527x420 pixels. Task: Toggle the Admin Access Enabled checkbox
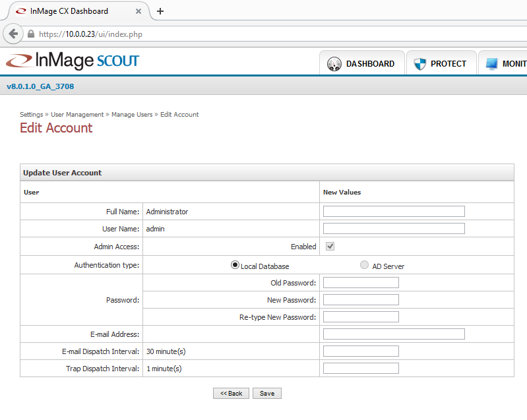(330, 247)
